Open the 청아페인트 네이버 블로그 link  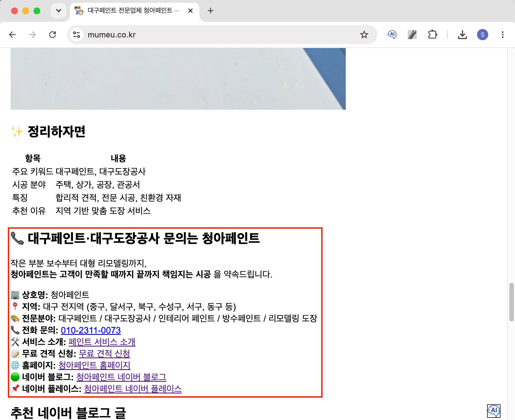coord(121,377)
